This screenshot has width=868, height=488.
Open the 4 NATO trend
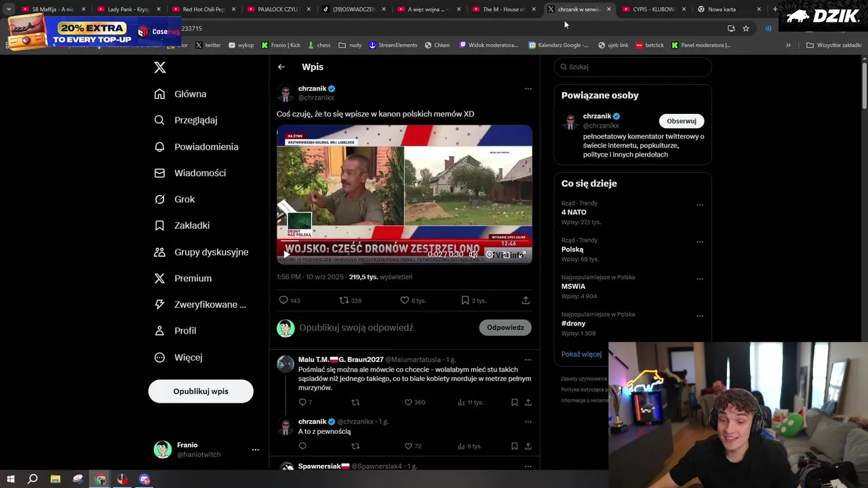click(574, 212)
